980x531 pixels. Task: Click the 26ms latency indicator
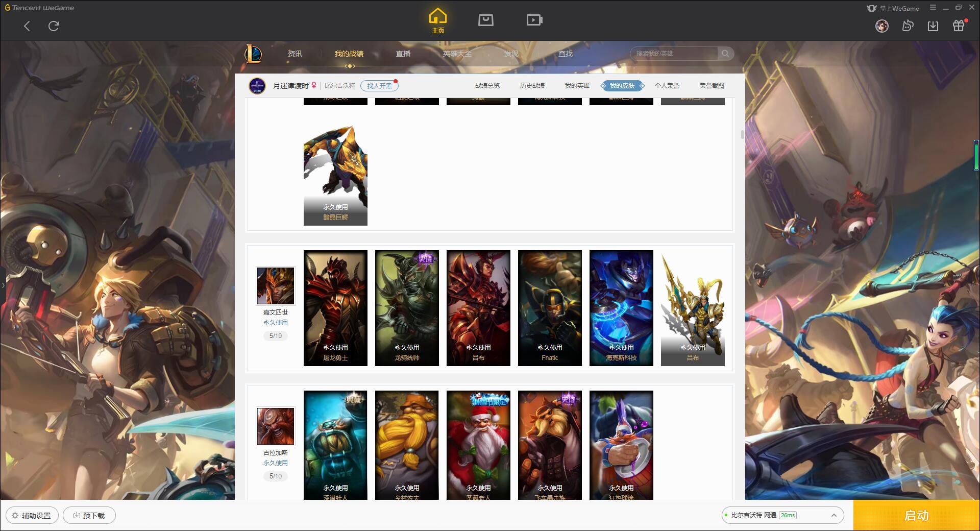788,515
